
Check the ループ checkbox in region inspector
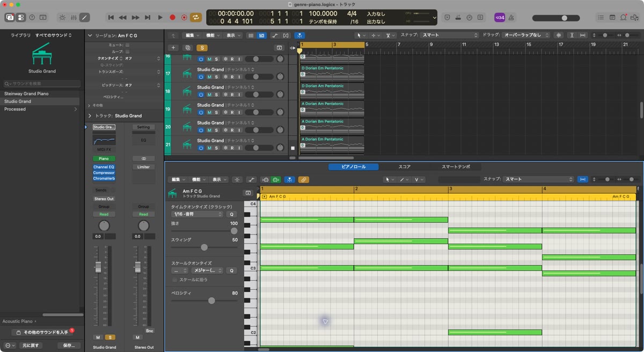[x=127, y=52]
